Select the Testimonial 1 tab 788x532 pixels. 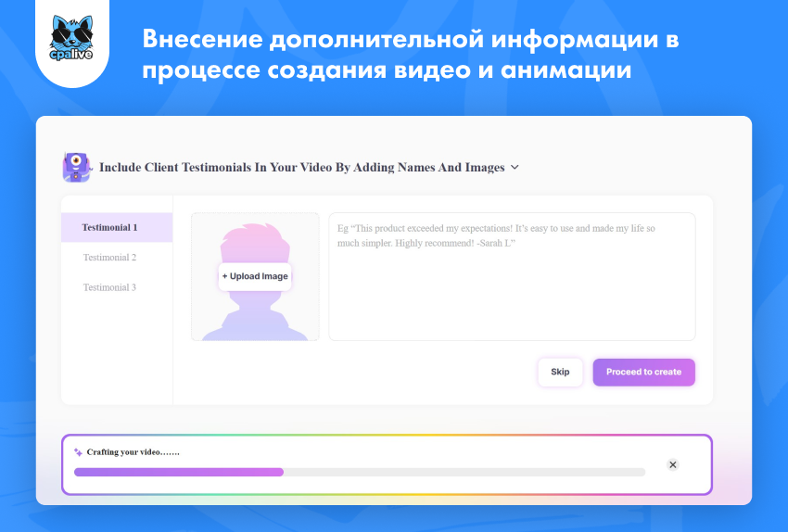click(x=117, y=228)
